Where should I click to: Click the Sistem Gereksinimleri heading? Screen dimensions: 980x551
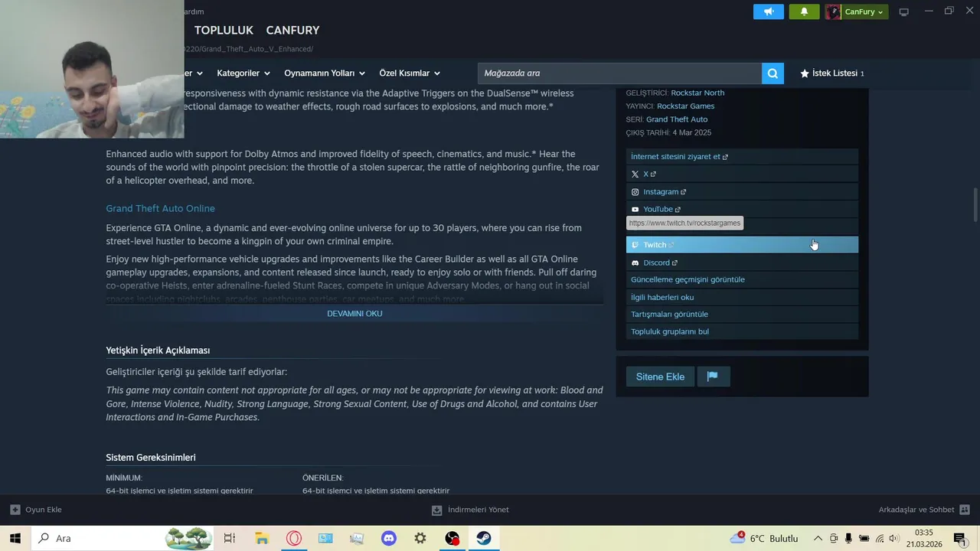point(151,458)
